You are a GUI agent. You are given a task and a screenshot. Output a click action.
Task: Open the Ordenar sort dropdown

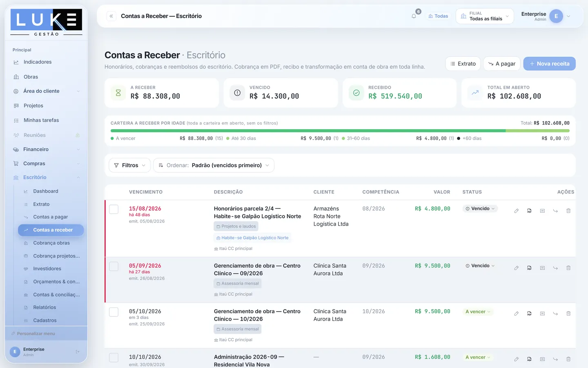214,165
